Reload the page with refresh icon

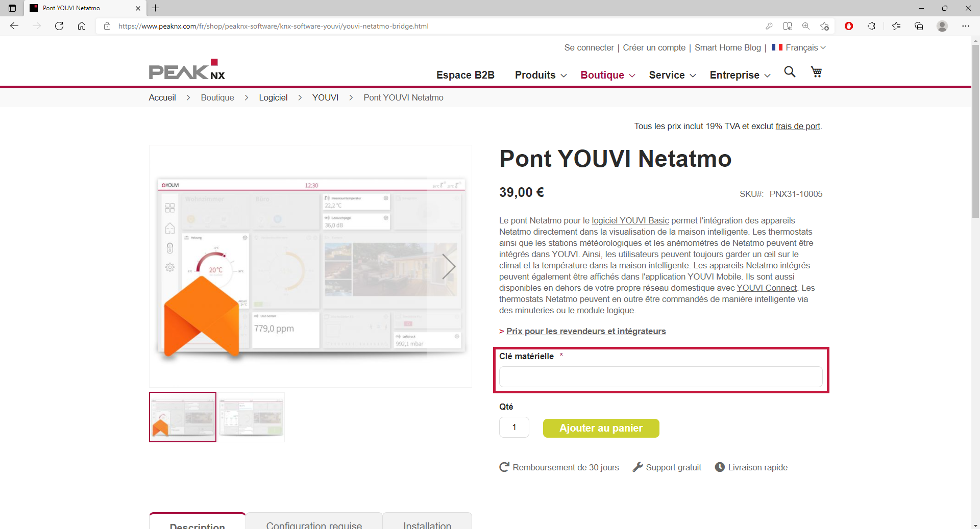[x=59, y=26]
